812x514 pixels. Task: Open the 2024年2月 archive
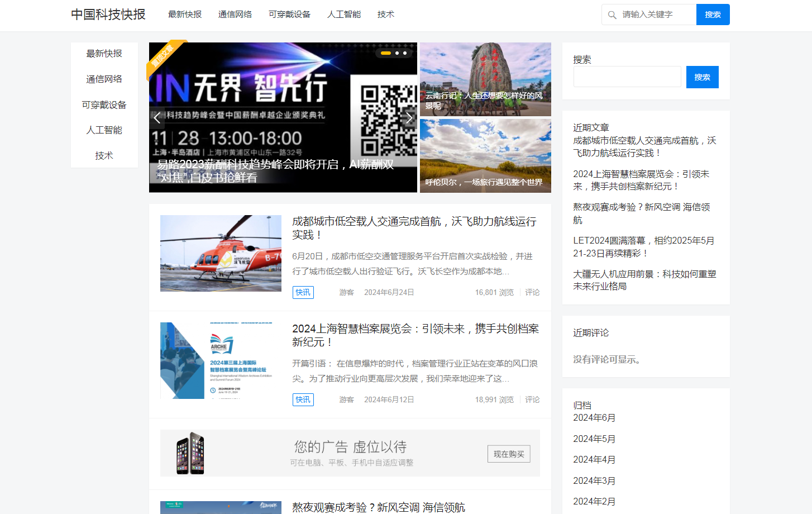[x=594, y=502]
